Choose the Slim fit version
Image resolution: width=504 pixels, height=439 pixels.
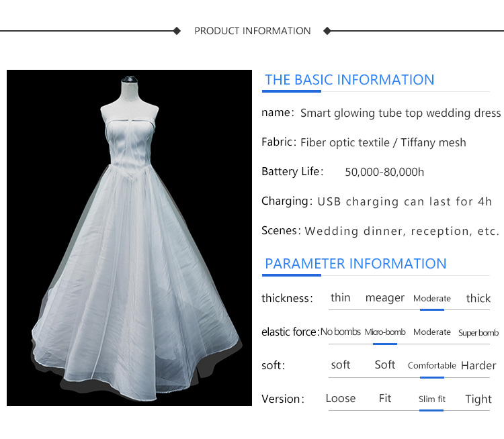pos(431,399)
